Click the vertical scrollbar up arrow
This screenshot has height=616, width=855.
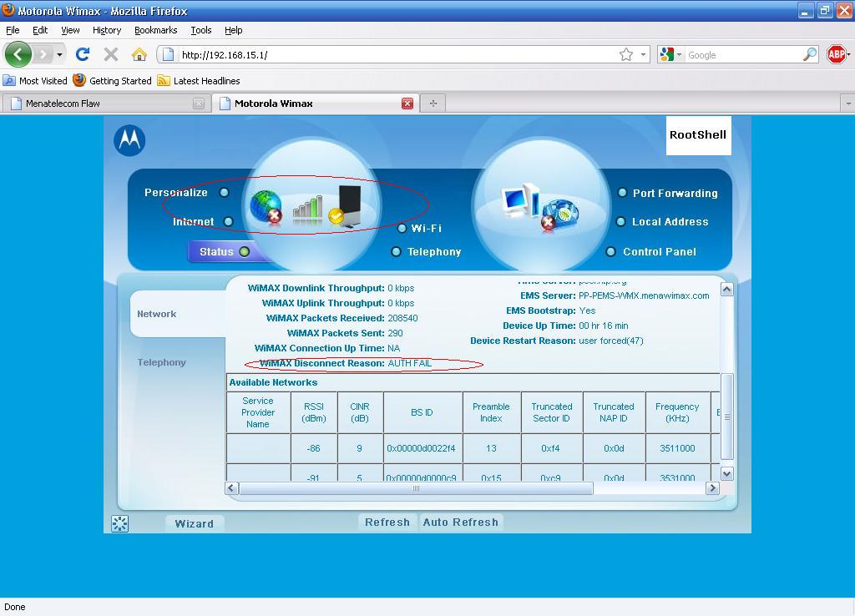click(726, 290)
